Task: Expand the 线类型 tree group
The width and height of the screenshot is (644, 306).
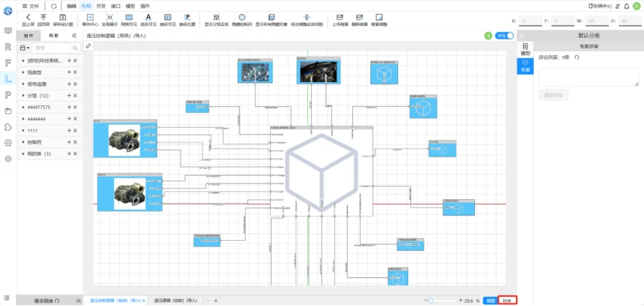Action: pyautogui.click(x=23, y=72)
